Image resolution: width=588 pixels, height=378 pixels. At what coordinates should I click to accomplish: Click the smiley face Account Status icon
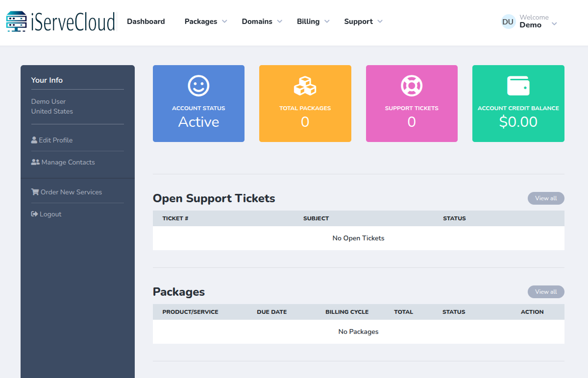[x=198, y=85]
